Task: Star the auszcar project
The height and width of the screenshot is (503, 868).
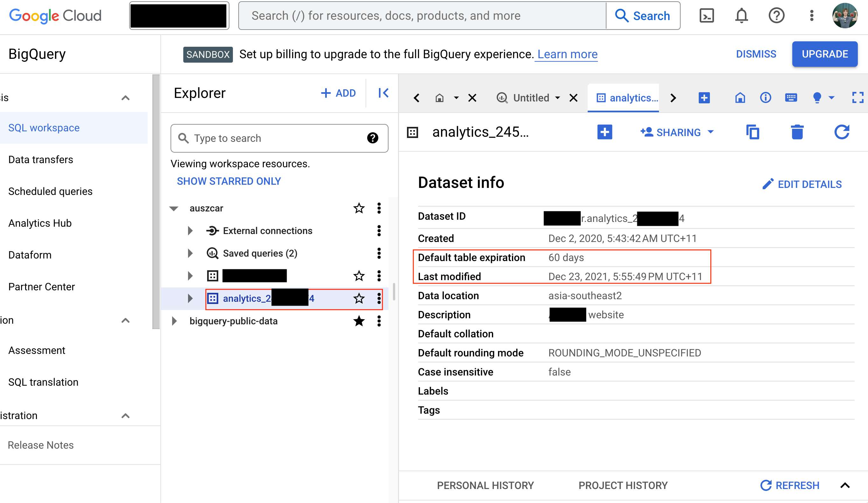Action: point(359,208)
